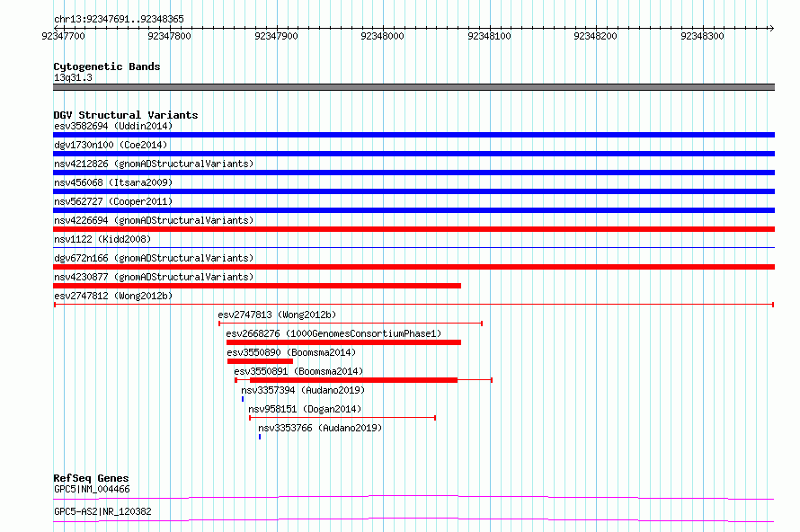
Task: Click the esv3582694 (Uddin2014) variant label
Action: click(113, 126)
